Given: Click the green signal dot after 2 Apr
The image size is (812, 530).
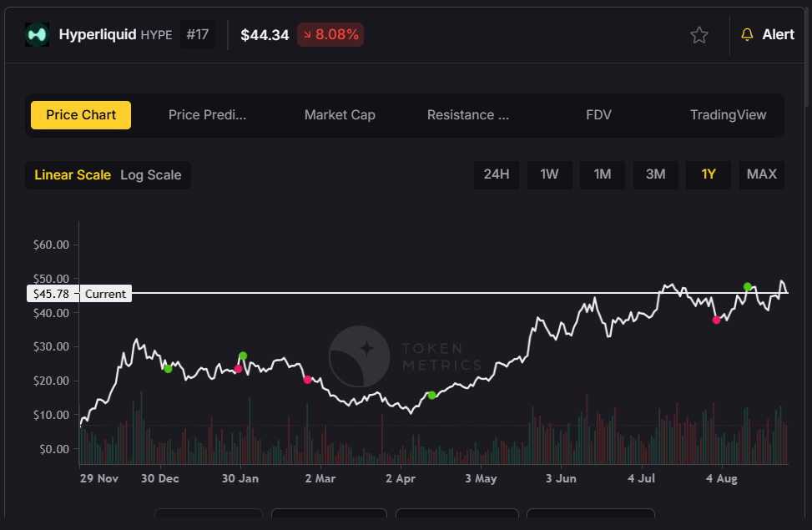Looking at the screenshot, I should click(x=432, y=396).
